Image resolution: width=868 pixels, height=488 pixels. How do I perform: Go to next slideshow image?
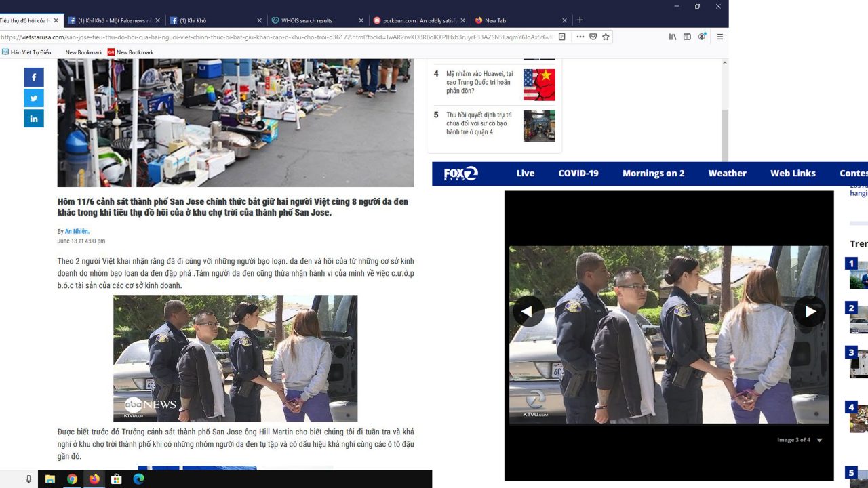810,312
